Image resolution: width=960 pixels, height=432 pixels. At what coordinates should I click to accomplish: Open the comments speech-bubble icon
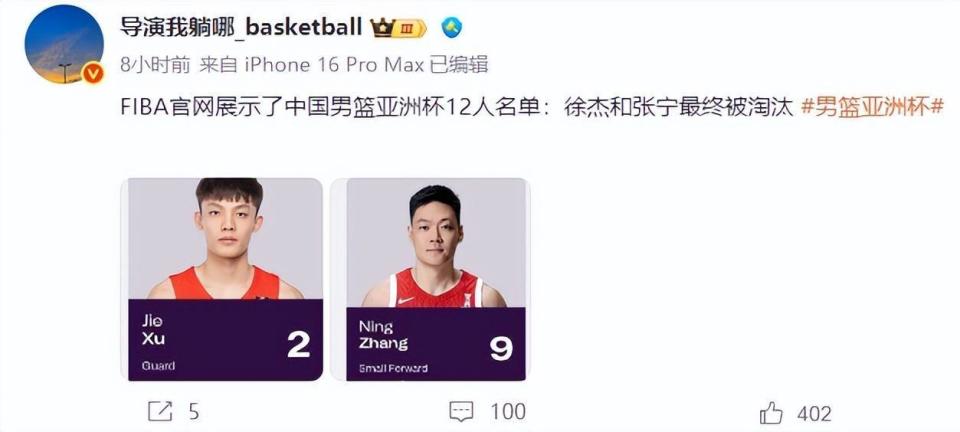coord(461,412)
